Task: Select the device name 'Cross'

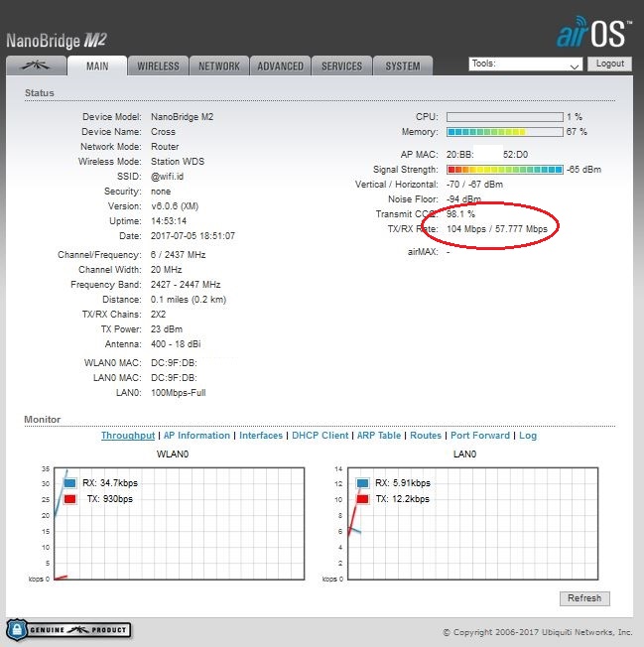Action: [x=163, y=132]
